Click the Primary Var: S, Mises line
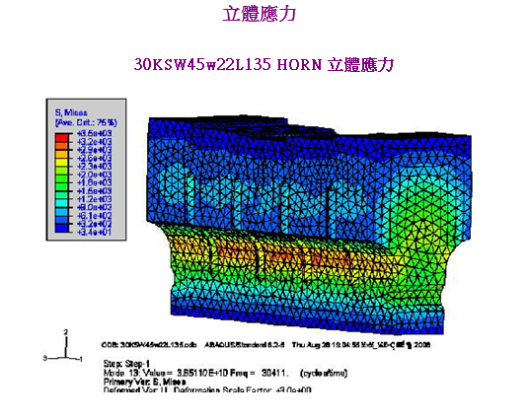Image resolution: width=528 pixels, height=420 pixels. point(144,382)
